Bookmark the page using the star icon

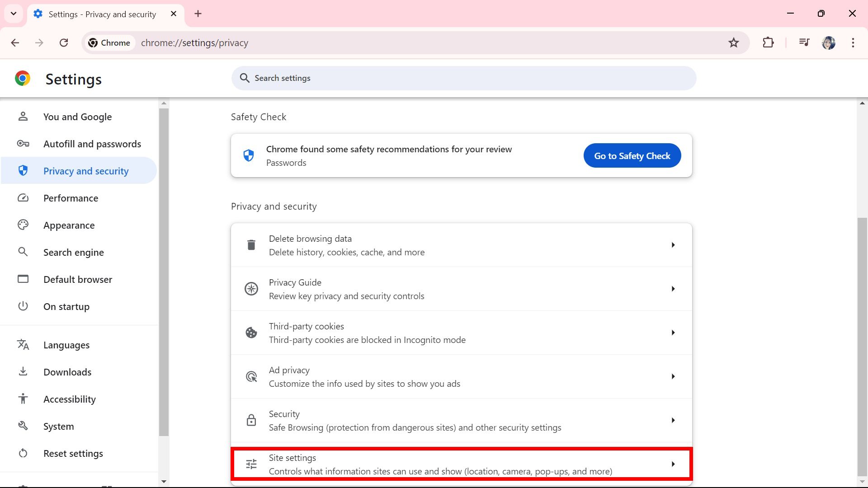point(734,42)
